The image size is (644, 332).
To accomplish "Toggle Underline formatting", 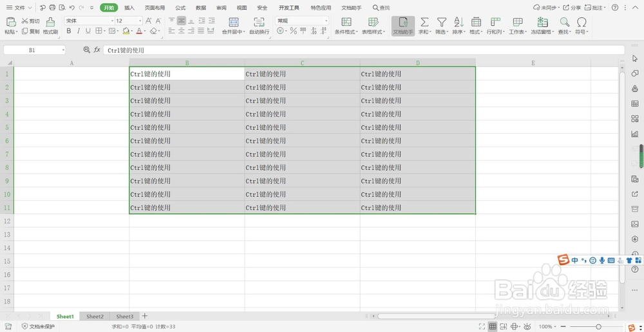I will tap(88, 31).
